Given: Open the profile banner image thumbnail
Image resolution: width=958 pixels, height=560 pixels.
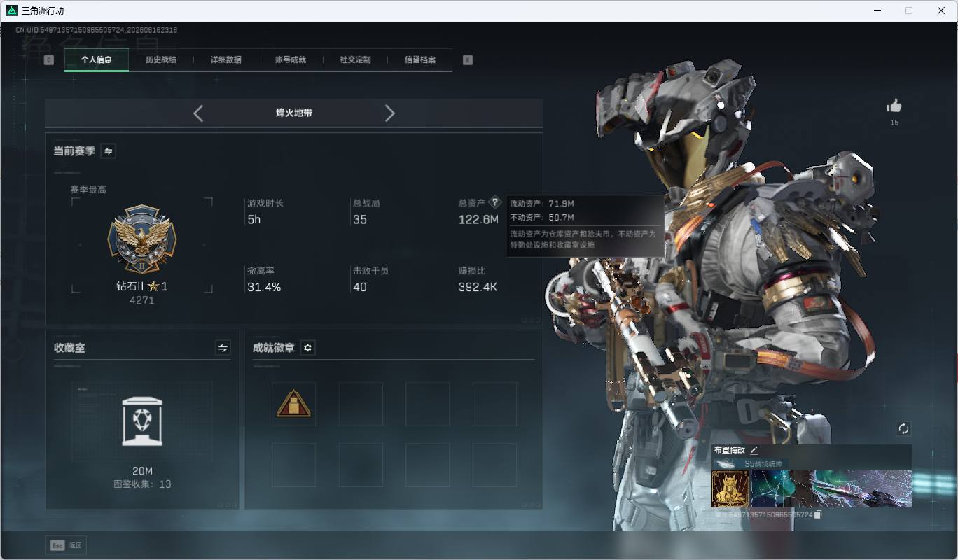Looking at the screenshot, I should click(x=831, y=489).
